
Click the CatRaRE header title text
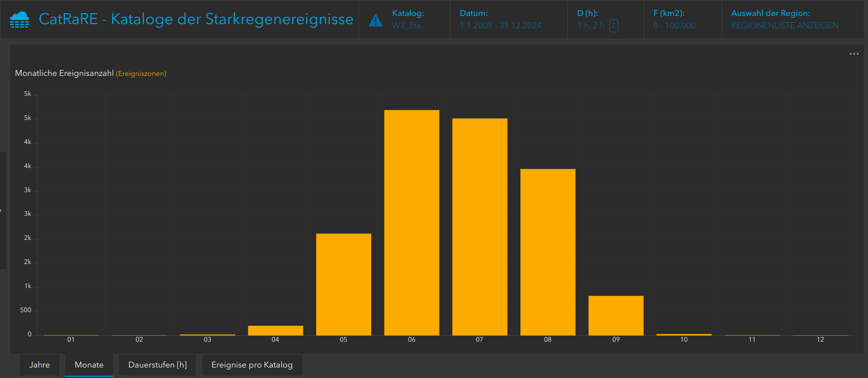[196, 19]
